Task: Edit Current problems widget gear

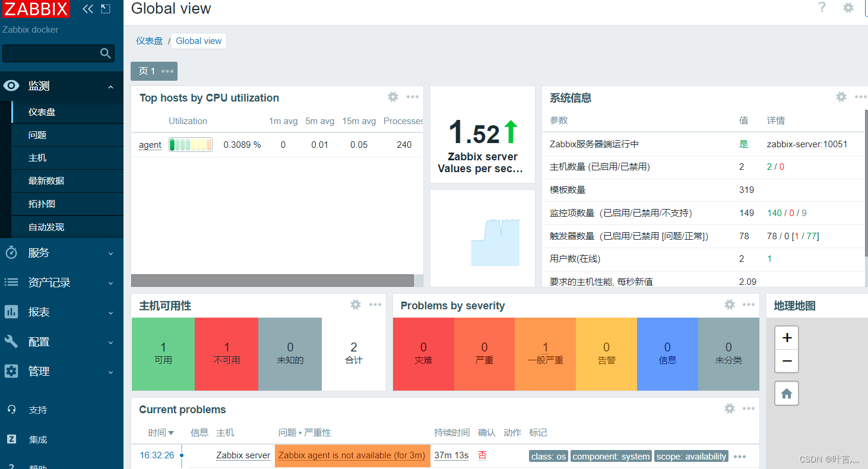Action: 730,408
